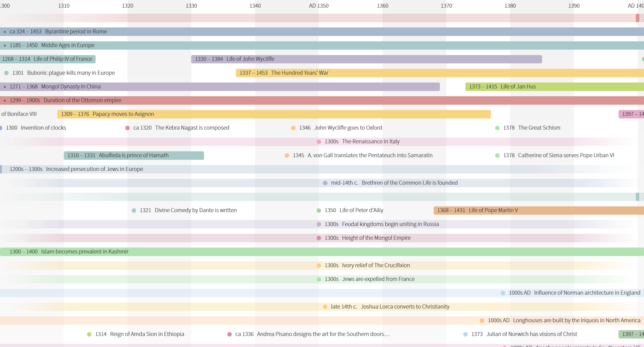Click the AD 1350 axis label
The height and width of the screenshot is (347, 644).
(x=319, y=5)
